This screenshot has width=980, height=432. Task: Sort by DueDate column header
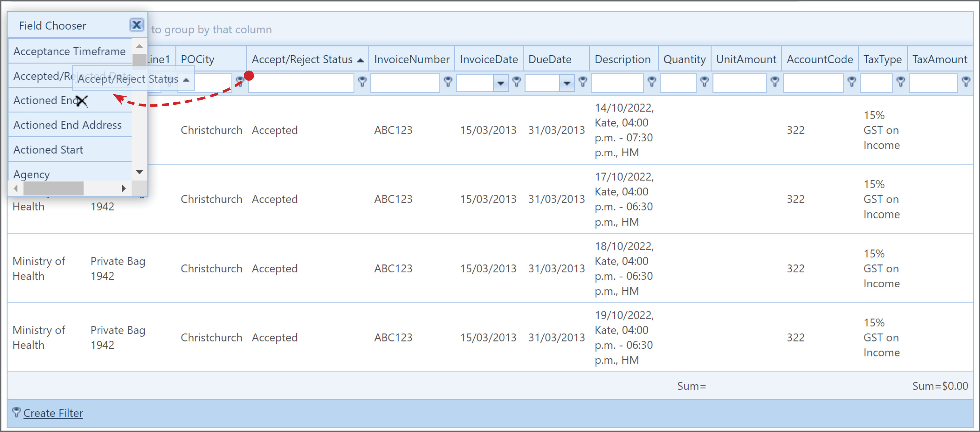(556, 59)
